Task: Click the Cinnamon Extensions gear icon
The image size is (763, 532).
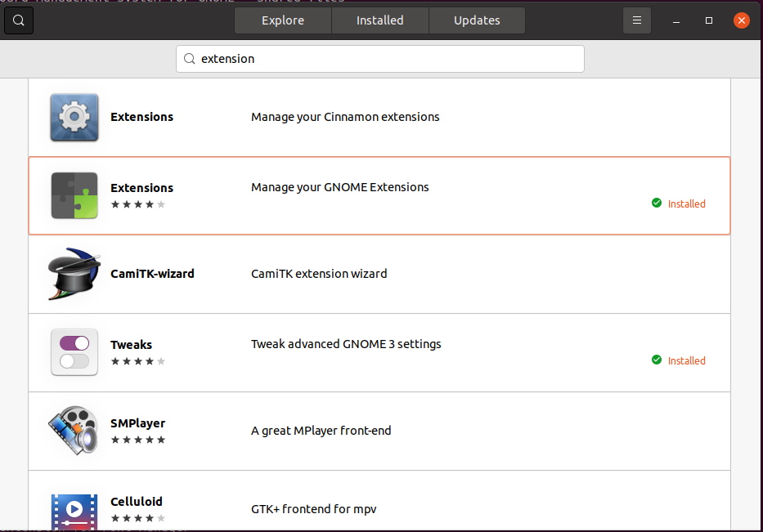Action: pyautogui.click(x=74, y=117)
